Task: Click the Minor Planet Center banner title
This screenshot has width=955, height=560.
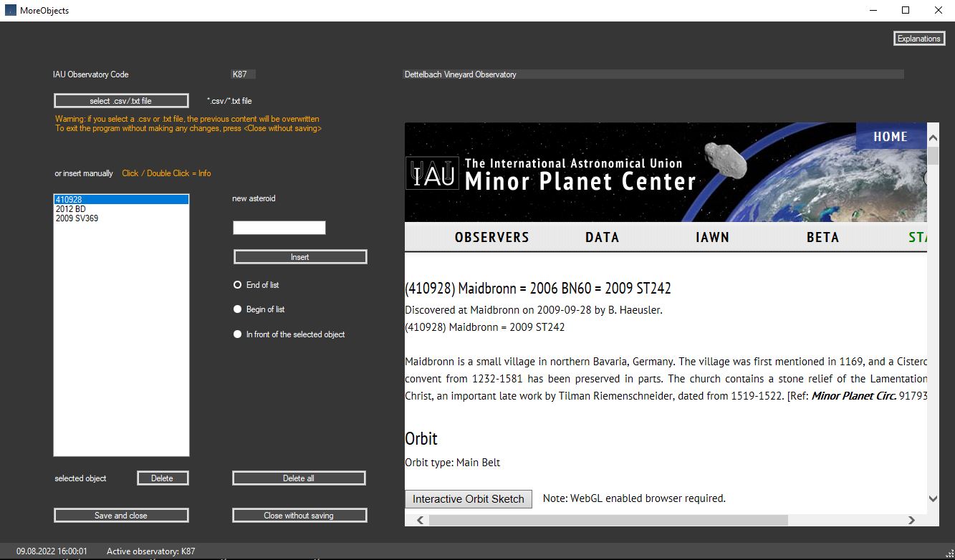Action: pos(580,182)
